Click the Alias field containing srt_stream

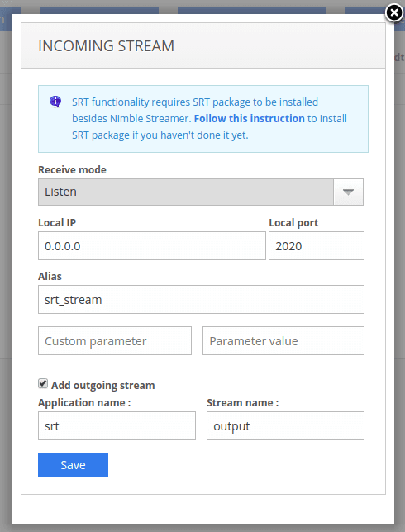201,300
